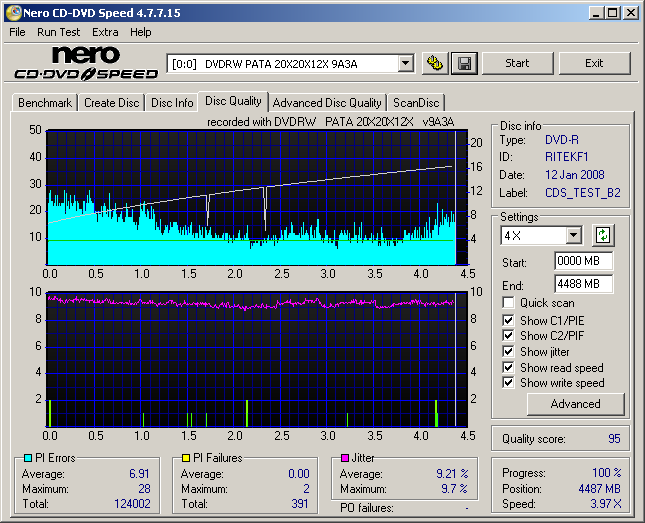Click the Jitter maximum 9.7 % value
Screen dimensions: 645x523
455,489
